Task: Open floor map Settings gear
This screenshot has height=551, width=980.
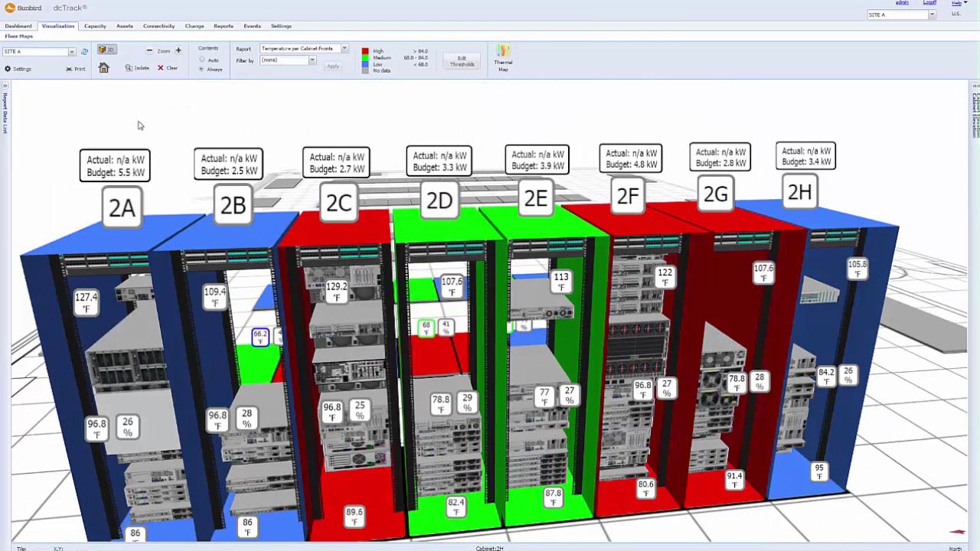Action: click(x=18, y=69)
